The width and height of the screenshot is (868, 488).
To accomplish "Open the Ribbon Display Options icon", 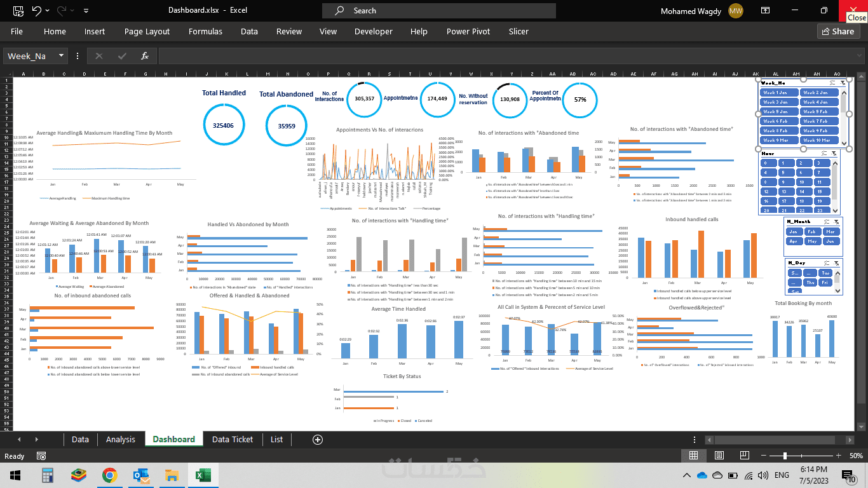I will tap(766, 11).
